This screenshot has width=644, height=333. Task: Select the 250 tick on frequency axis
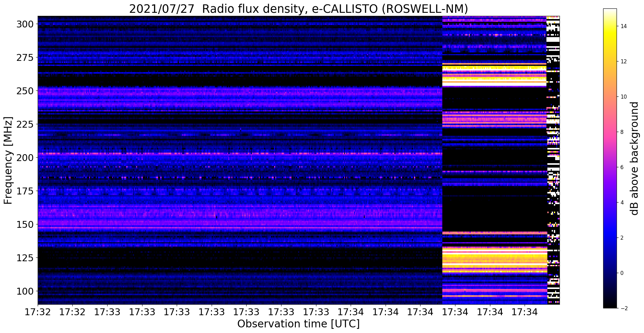(x=25, y=91)
